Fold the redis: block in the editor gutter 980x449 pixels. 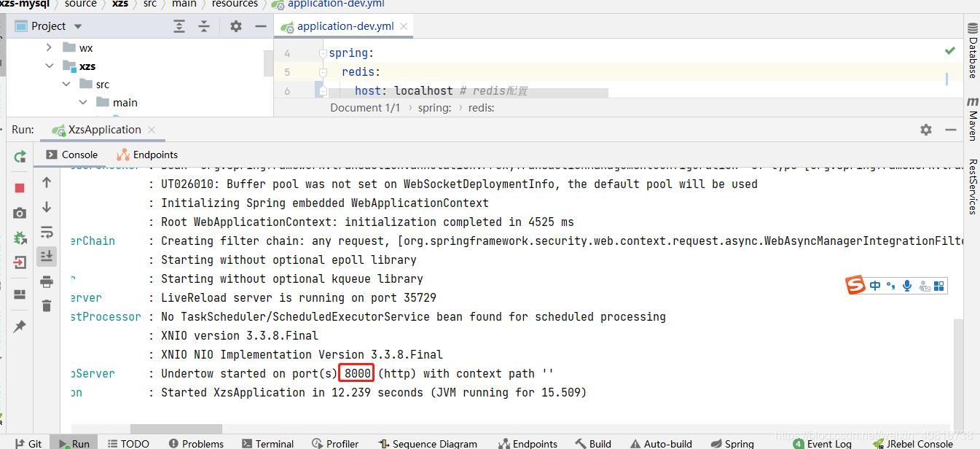tap(323, 73)
